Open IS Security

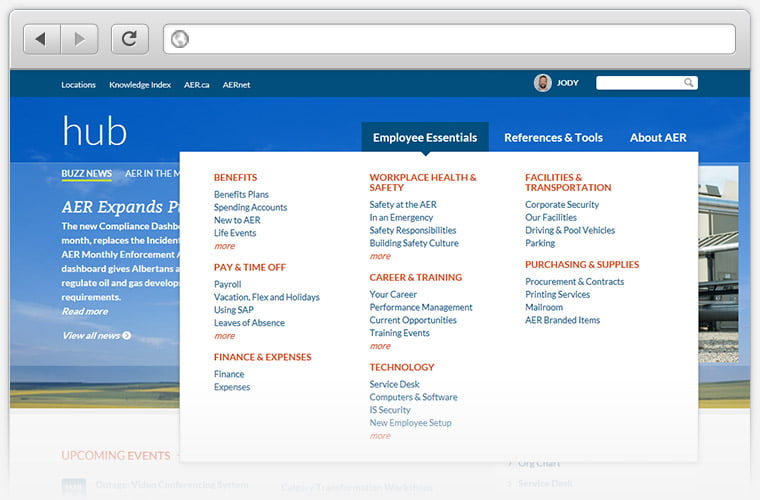click(390, 410)
